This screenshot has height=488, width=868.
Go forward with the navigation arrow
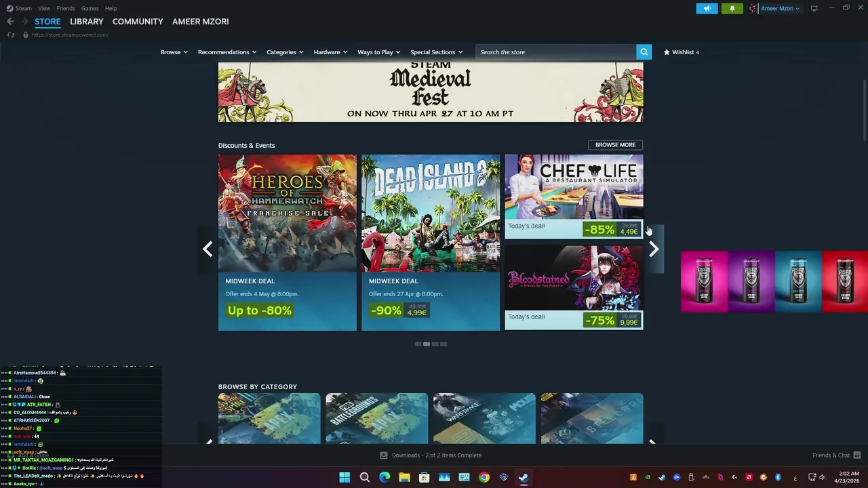(24, 22)
